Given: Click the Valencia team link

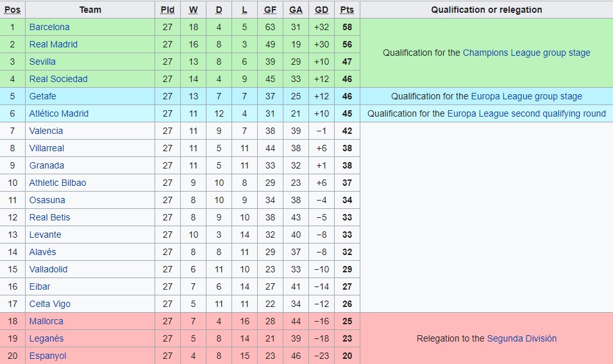Looking at the screenshot, I should click(46, 131).
